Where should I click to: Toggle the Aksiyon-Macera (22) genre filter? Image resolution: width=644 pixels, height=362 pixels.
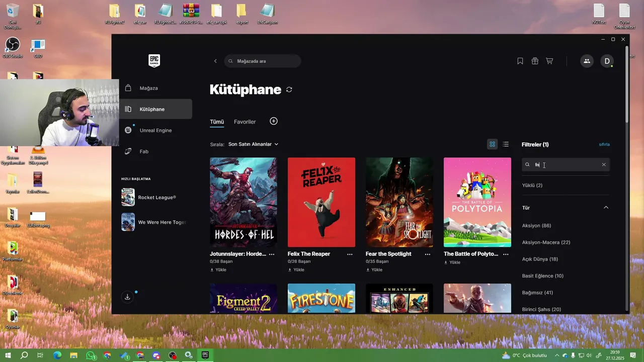(546, 242)
